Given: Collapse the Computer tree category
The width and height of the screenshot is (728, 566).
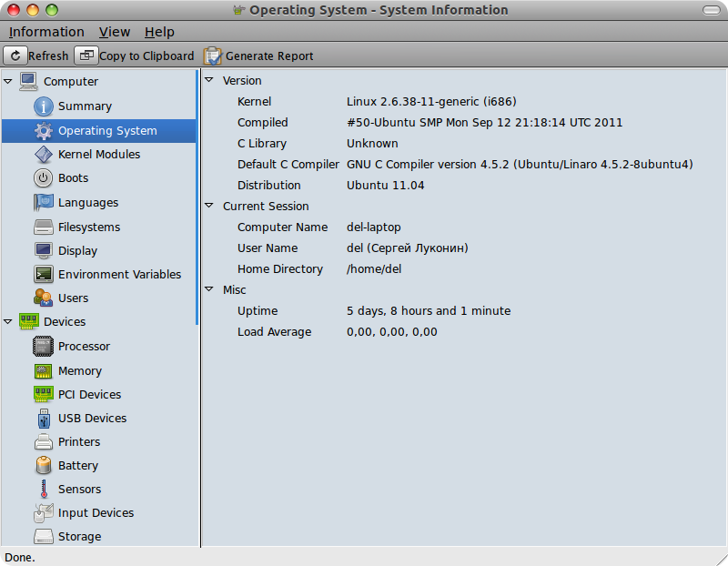Looking at the screenshot, I should [x=8, y=81].
